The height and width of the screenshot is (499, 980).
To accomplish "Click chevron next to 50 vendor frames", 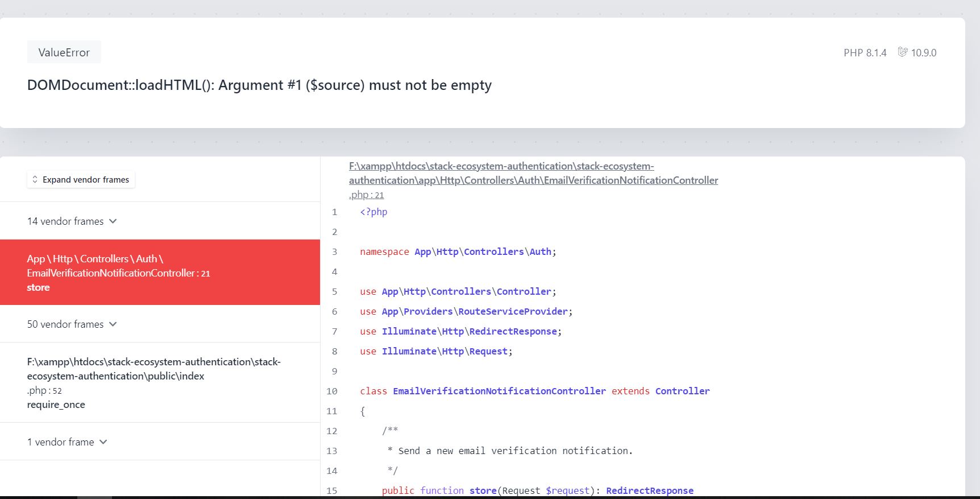I will coord(113,324).
